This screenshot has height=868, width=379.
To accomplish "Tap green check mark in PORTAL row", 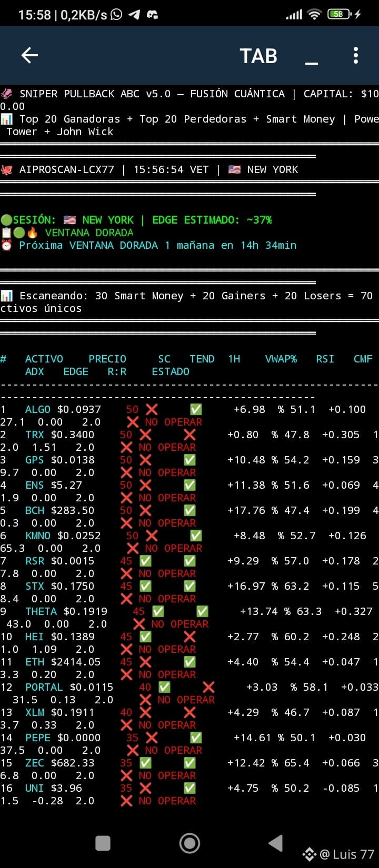I will tap(164, 687).
